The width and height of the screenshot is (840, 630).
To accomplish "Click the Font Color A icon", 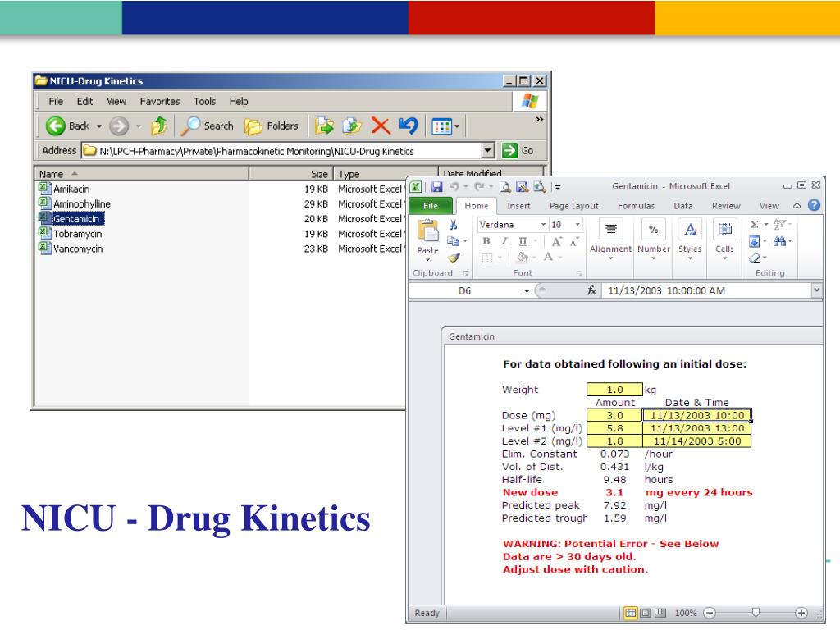I will [548, 258].
